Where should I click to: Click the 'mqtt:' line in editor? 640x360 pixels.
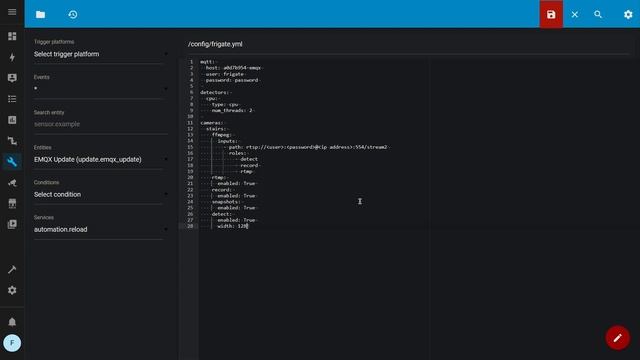click(x=207, y=62)
